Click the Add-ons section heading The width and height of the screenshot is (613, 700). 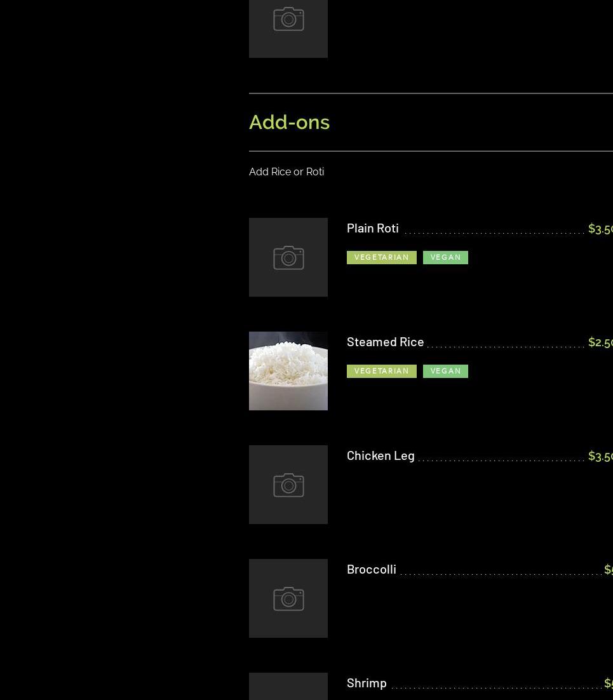(289, 123)
